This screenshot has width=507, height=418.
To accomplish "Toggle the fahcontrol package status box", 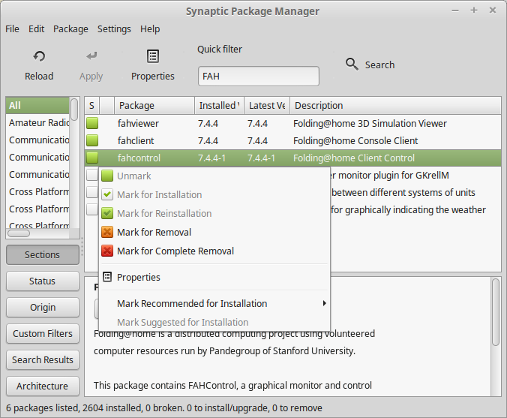I will pyautogui.click(x=92, y=158).
